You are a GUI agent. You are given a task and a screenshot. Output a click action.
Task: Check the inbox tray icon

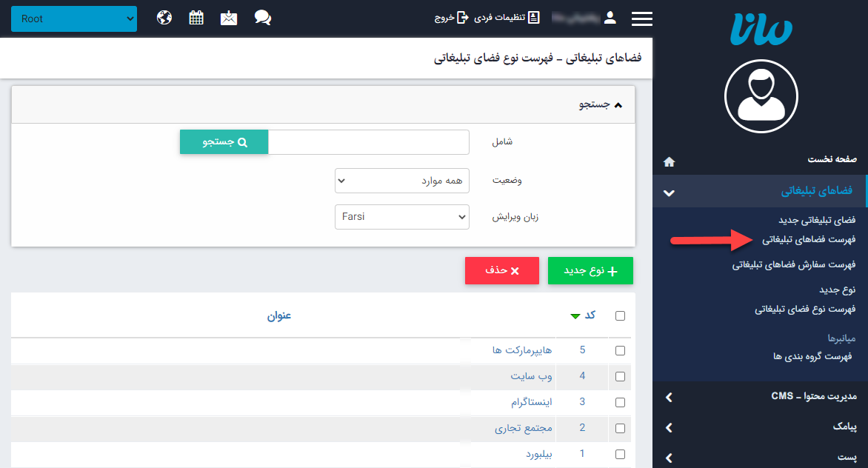(x=228, y=18)
